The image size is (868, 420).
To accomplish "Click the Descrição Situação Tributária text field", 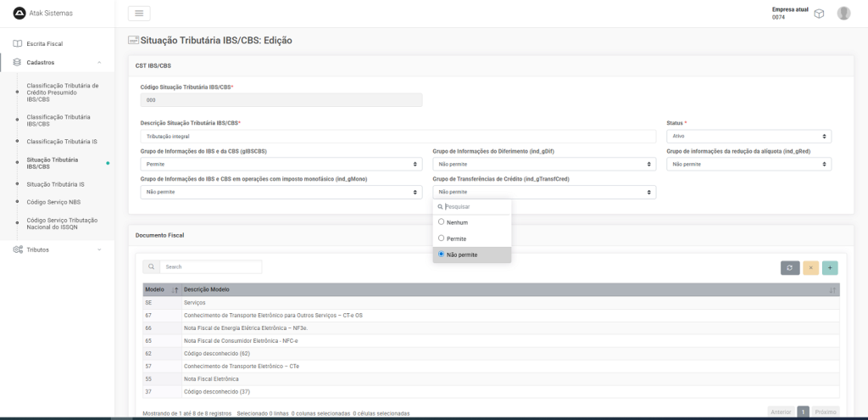I will (398, 136).
